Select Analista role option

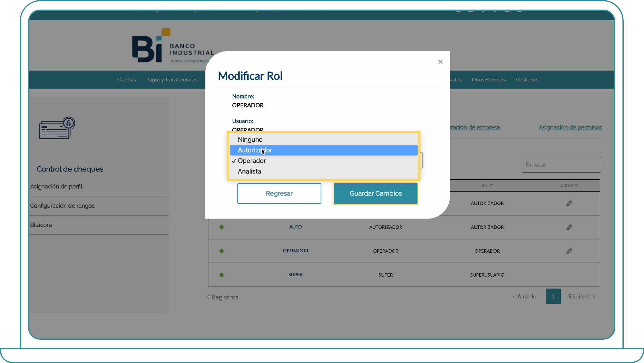pyautogui.click(x=323, y=171)
